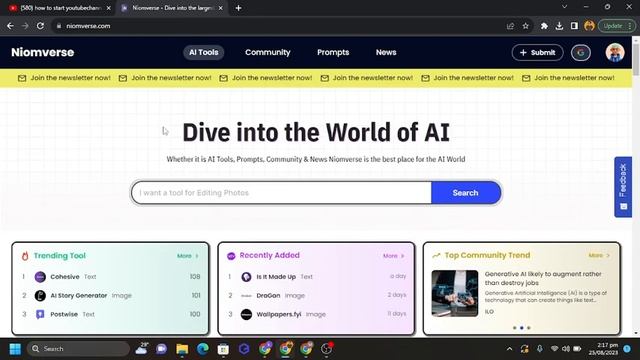Click the taskbar Search box
The width and height of the screenshot is (640, 360).
click(78, 349)
